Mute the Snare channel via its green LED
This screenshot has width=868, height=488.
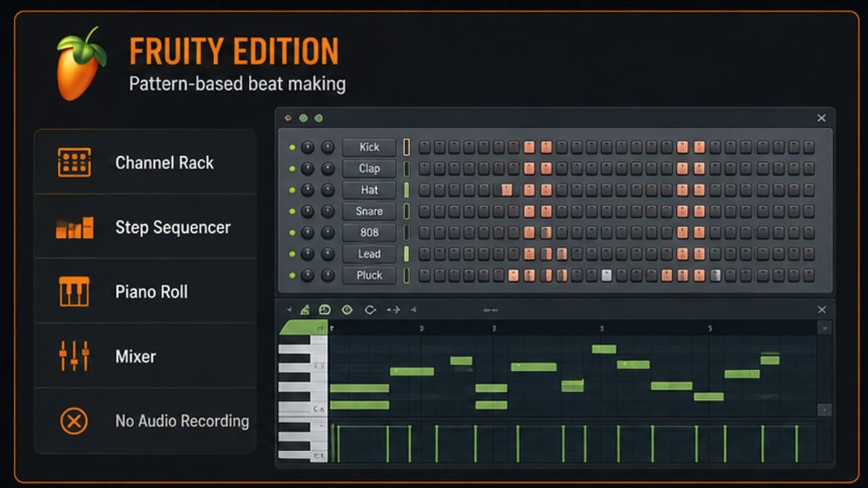coord(292,211)
